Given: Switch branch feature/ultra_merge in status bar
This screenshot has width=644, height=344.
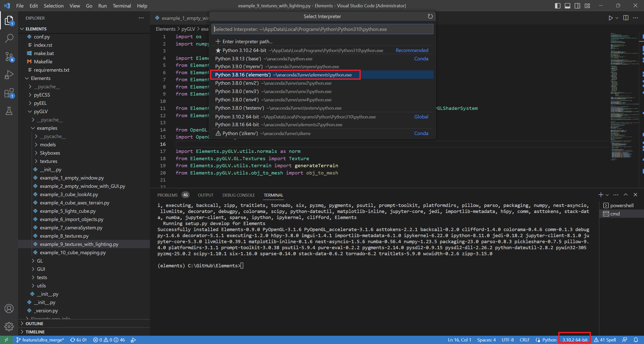Looking at the screenshot, I should point(40,340).
